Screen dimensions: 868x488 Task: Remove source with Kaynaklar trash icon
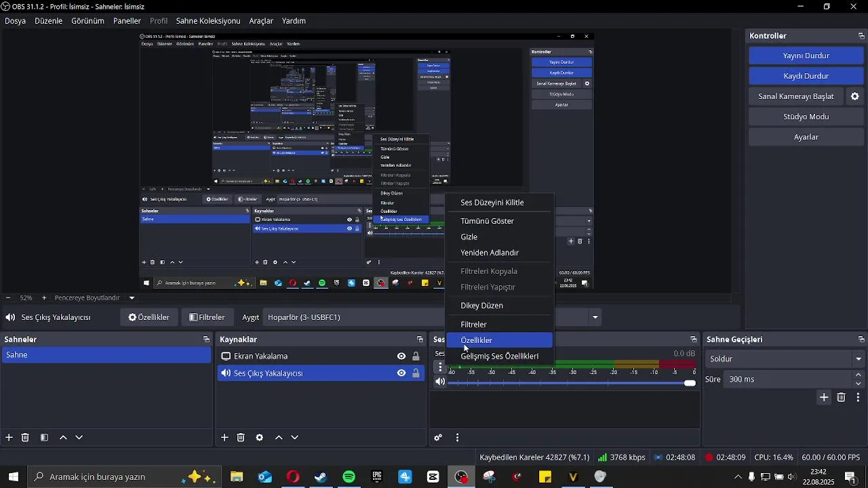pyautogui.click(x=241, y=438)
